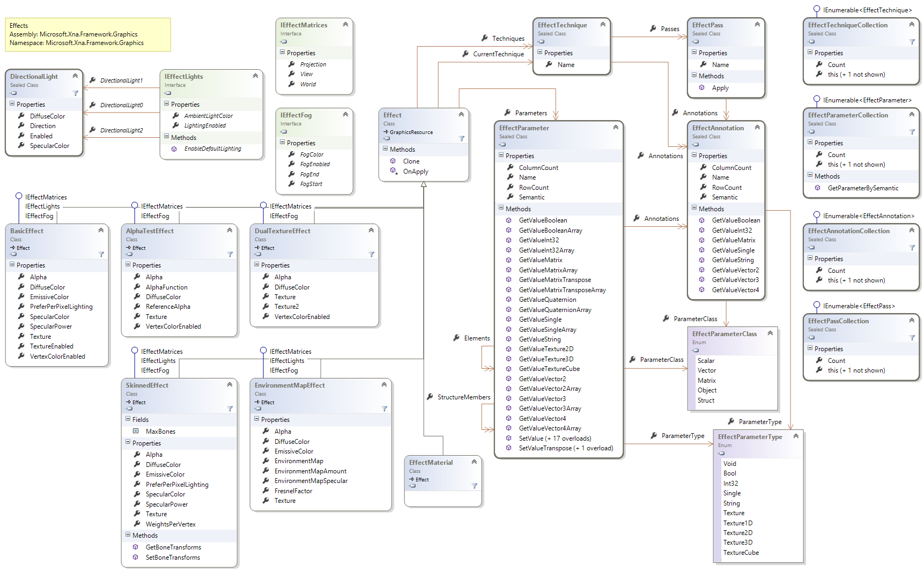Click the filter icon in DualTextureEffect header
Screen dimensions: 924x572
(x=372, y=254)
